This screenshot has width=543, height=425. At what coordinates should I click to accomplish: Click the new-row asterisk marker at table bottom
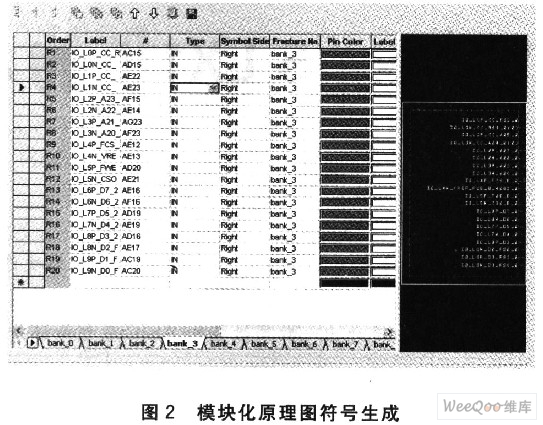coord(21,282)
